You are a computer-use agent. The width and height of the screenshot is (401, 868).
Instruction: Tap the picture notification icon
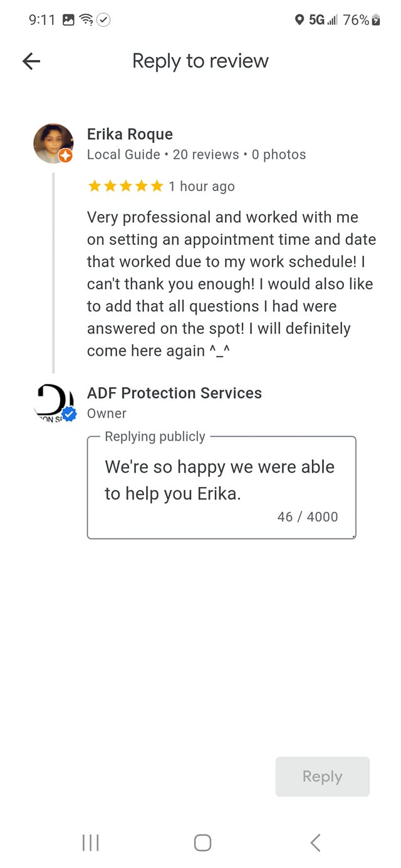(x=68, y=20)
